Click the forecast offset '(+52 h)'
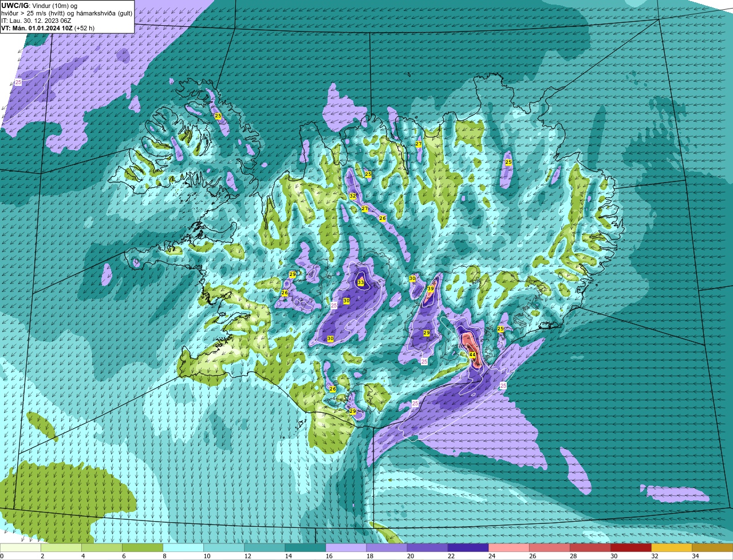 [x=84, y=27]
